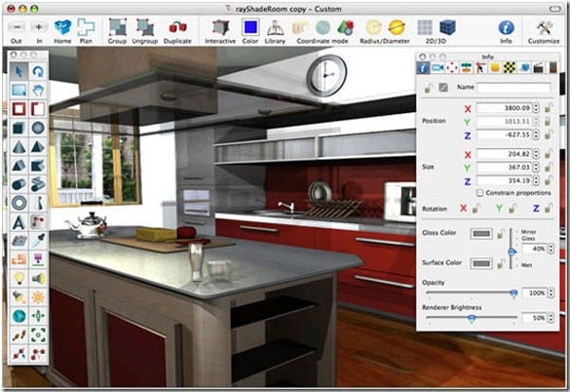Group the selected objects
The image size is (570, 392).
[118, 27]
